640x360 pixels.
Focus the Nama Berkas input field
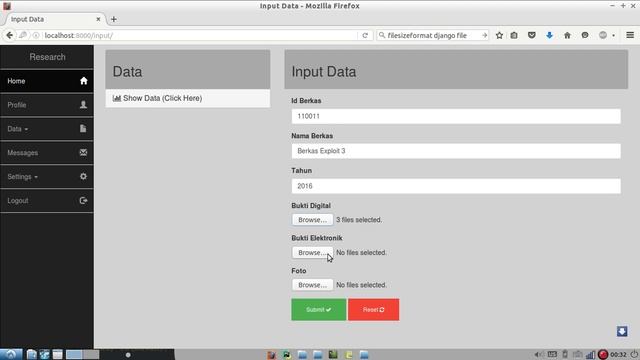coord(456,151)
